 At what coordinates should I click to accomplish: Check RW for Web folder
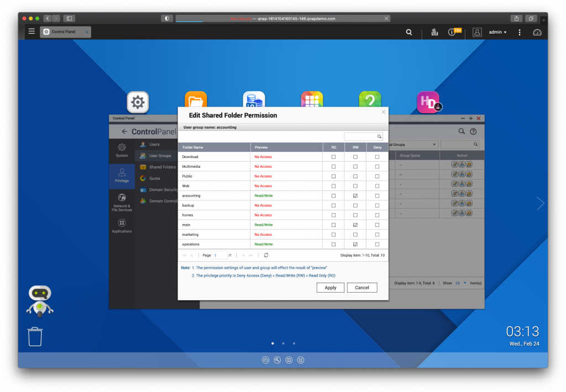[x=355, y=186]
